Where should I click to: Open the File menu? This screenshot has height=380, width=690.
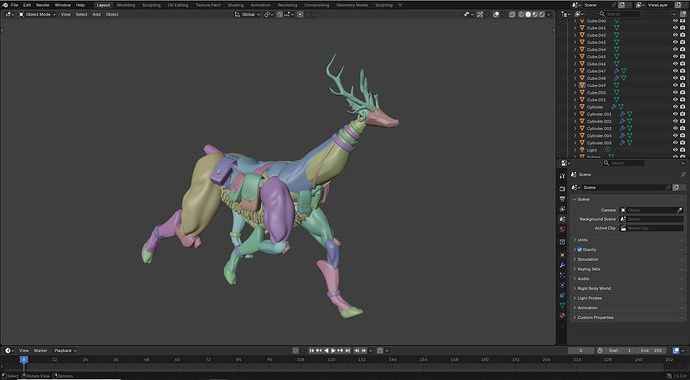coord(15,5)
